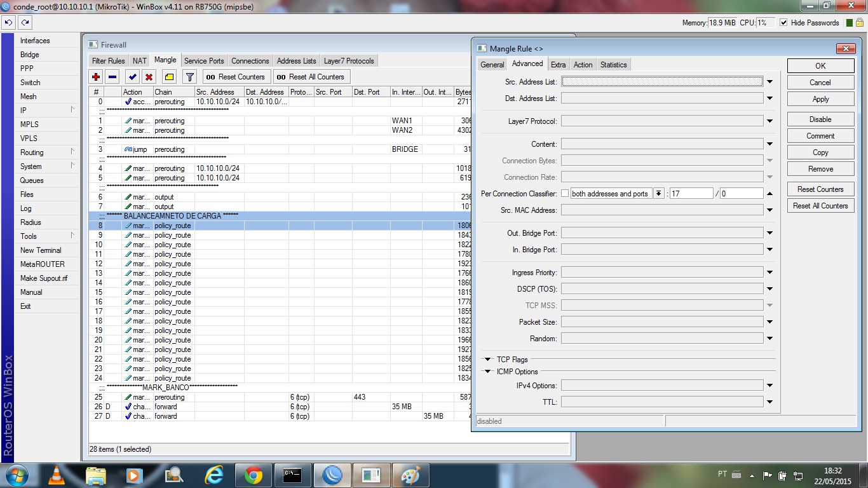
Task: Expand the ICMP Options section
Action: (x=488, y=372)
